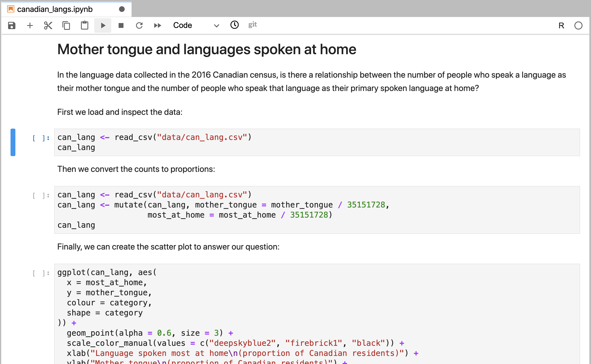Select the canadian_langs.ipynb tab
This screenshot has width=591, height=364.
coord(66,9)
